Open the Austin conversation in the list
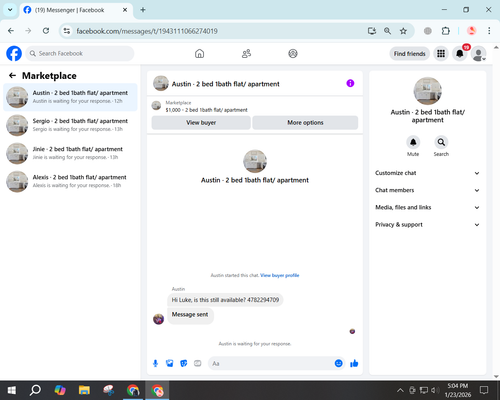500x400 pixels. click(70, 97)
